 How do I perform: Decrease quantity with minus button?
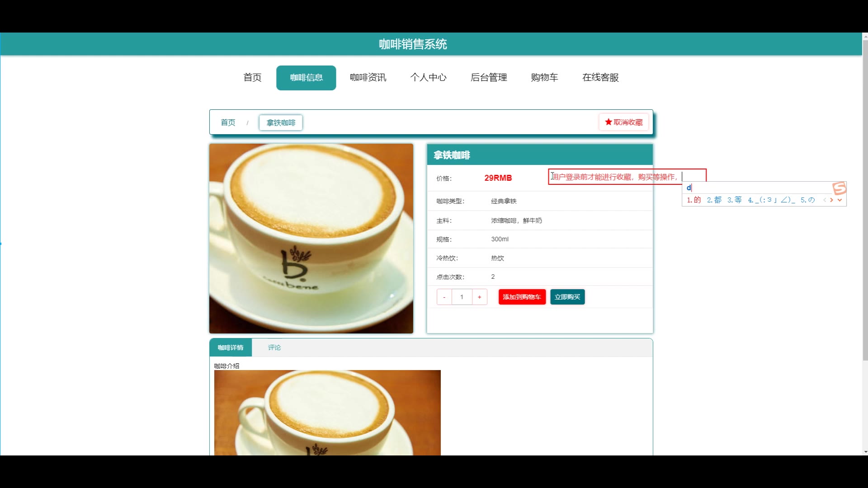(444, 297)
